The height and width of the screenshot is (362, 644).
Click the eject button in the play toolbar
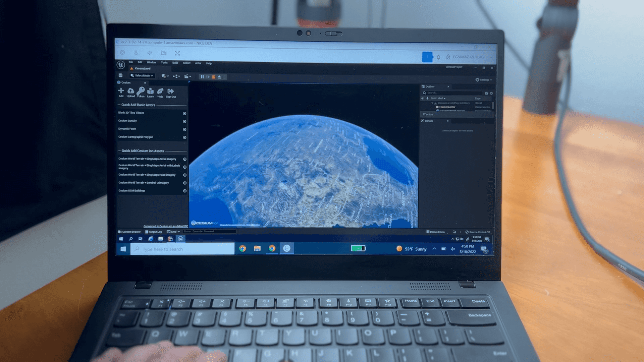click(x=219, y=77)
